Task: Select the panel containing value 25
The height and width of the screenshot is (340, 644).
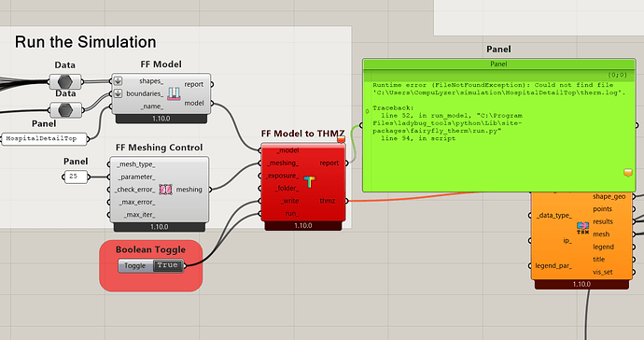Action: pyautogui.click(x=76, y=177)
